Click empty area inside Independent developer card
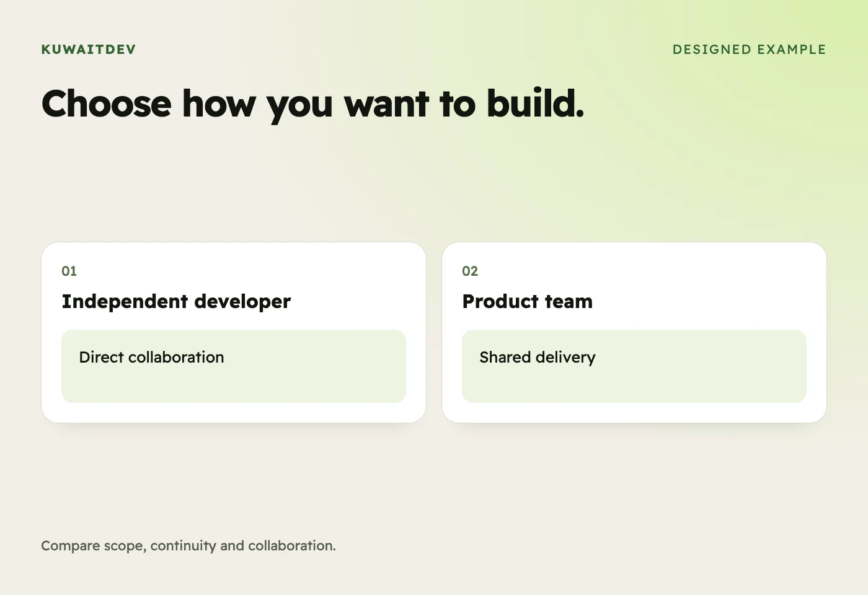Image resolution: width=868 pixels, height=595 pixels. (x=347, y=279)
